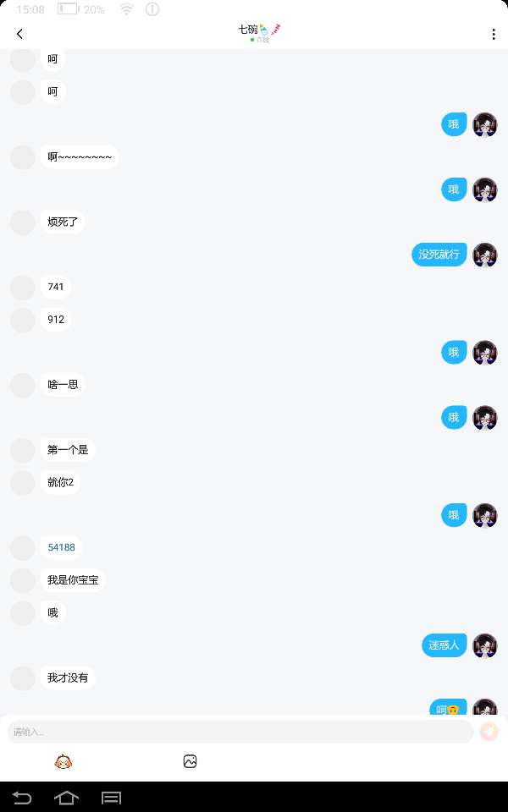The image size is (508, 812).
Task: Tap own avatar beside 没死就行 message
Action: coord(484,255)
